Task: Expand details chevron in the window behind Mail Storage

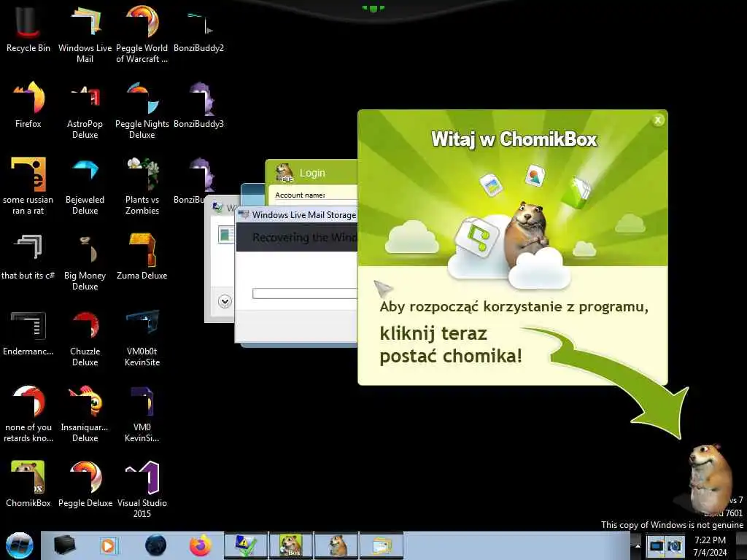Action: [225, 301]
